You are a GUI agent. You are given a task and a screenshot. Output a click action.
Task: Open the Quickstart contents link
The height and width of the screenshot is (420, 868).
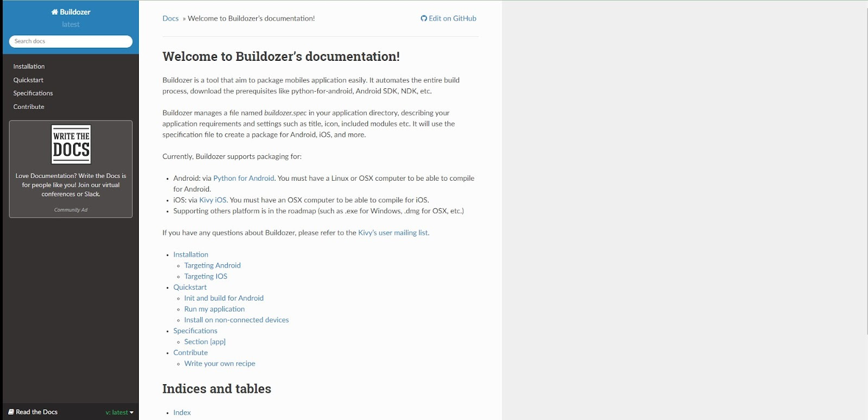[190, 287]
